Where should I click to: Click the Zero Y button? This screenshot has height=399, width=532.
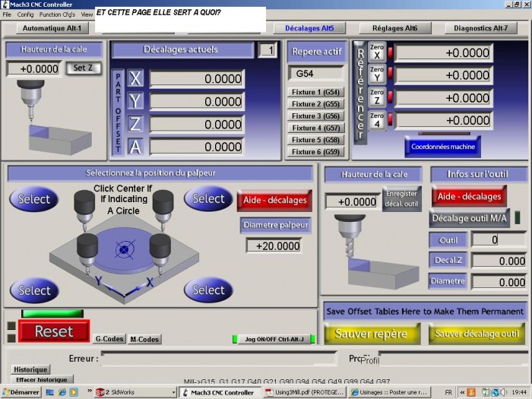coord(377,74)
